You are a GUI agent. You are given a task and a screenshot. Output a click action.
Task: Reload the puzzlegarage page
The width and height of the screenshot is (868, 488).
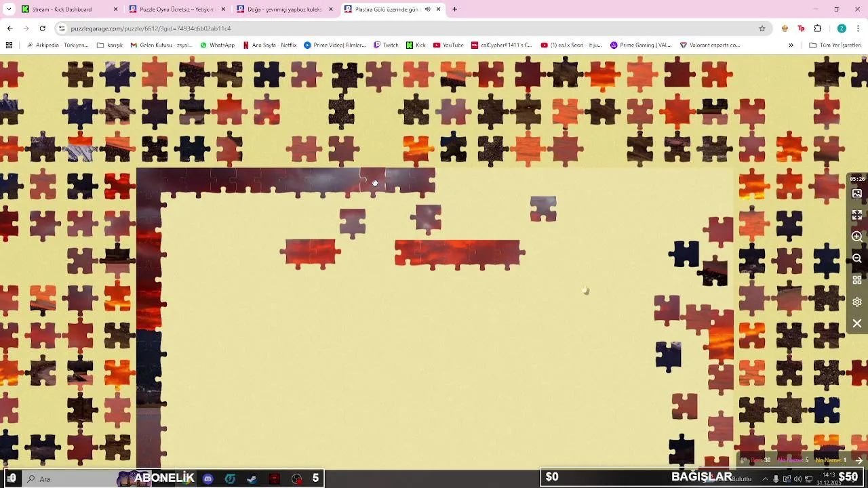tap(42, 28)
